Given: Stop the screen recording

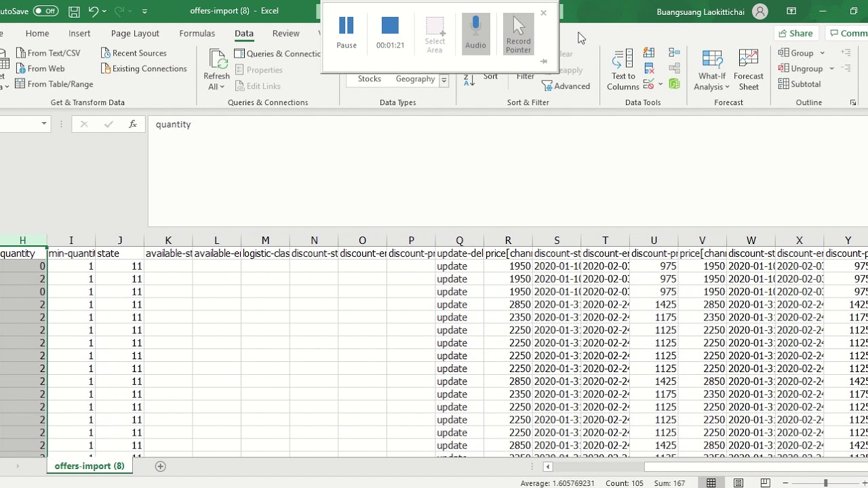Looking at the screenshot, I should coord(390,33).
